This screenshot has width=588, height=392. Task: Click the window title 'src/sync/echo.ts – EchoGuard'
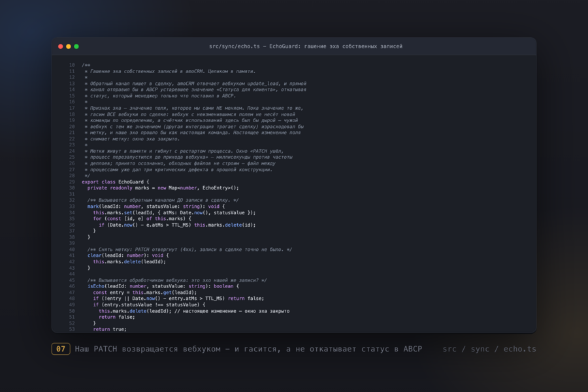(255, 46)
